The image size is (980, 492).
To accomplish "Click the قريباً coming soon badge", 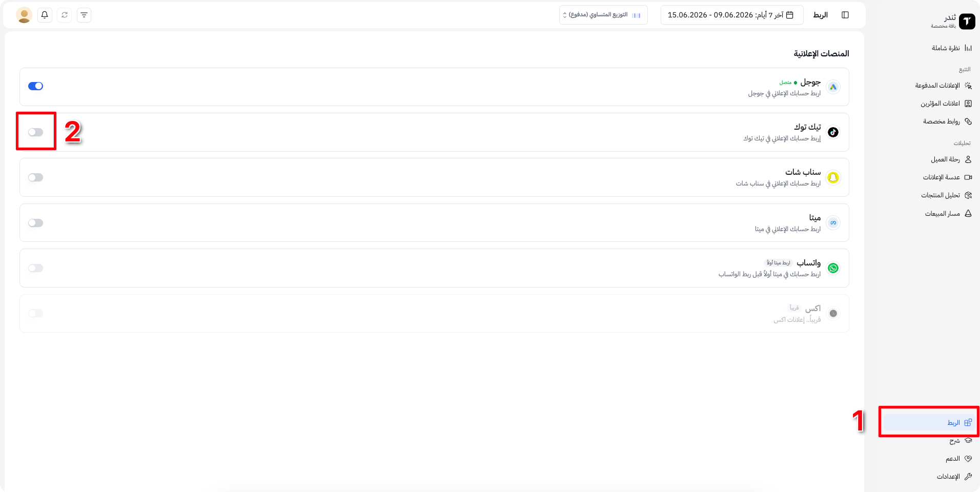I will [x=794, y=308].
